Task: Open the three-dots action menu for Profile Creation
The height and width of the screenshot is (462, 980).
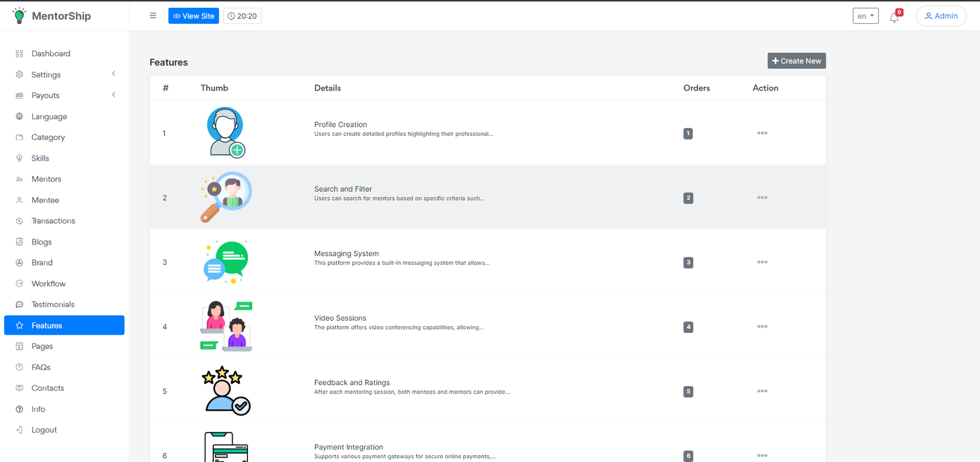Action: pyautogui.click(x=762, y=133)
